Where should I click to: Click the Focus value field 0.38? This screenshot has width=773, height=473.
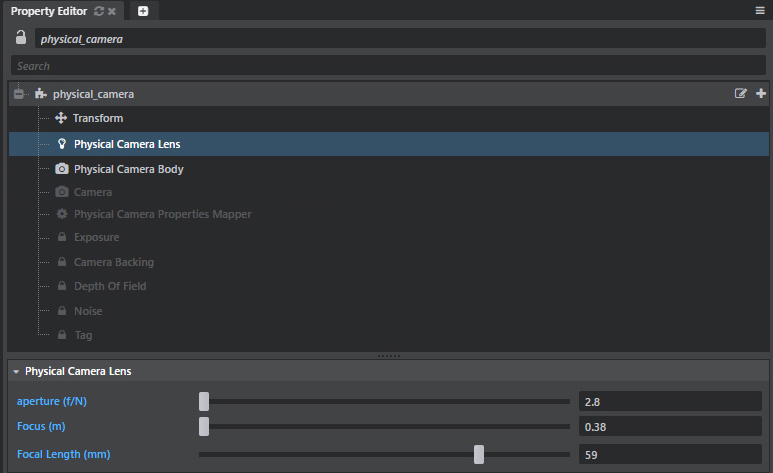coord(670,427)
